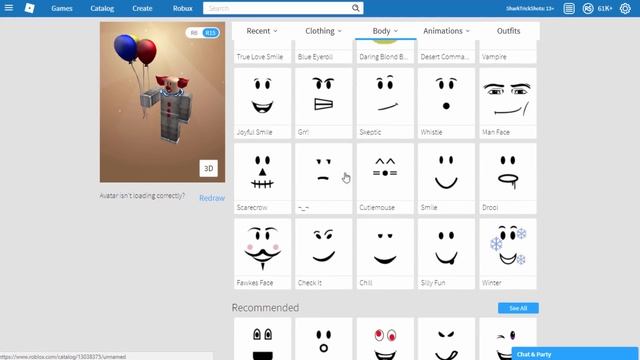640x360 pixels.
Task: Click the Vampire item label
Action: (494, 57)
